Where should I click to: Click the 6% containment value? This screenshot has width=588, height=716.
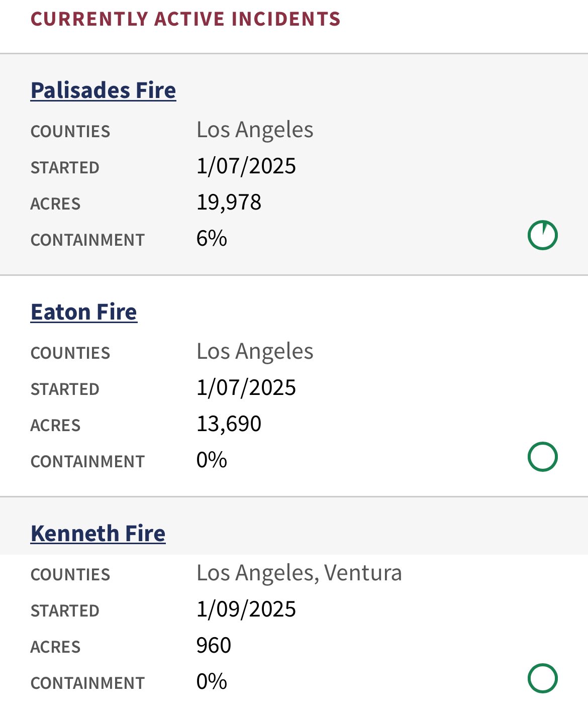212,239
